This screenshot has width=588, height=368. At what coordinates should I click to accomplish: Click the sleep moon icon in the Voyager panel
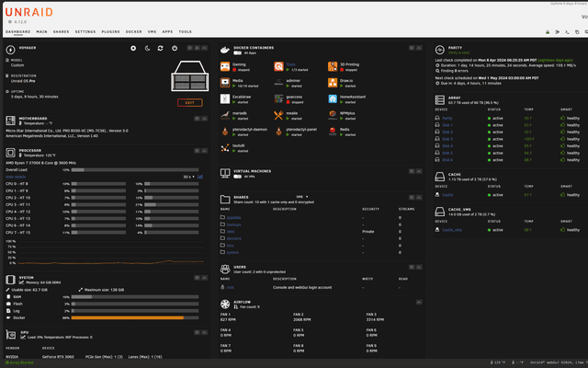pyautogui.click(x=147, y=49)
